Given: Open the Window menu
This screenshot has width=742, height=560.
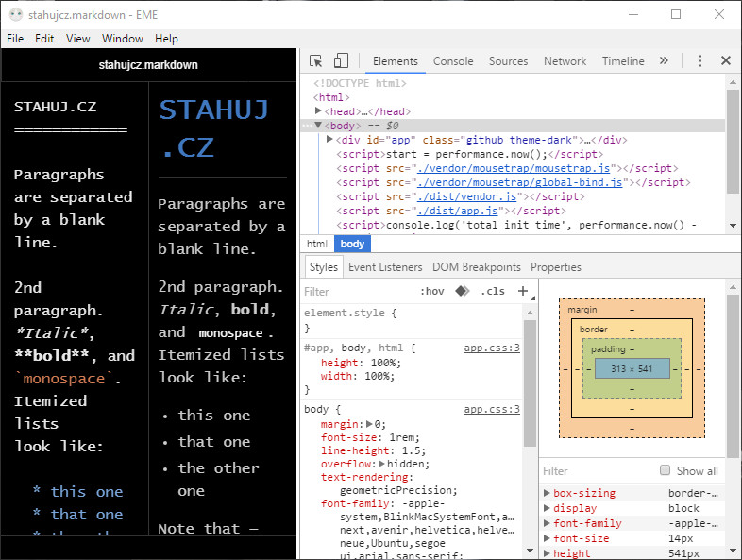Looking at the screenshot, I should coord(123,39).
